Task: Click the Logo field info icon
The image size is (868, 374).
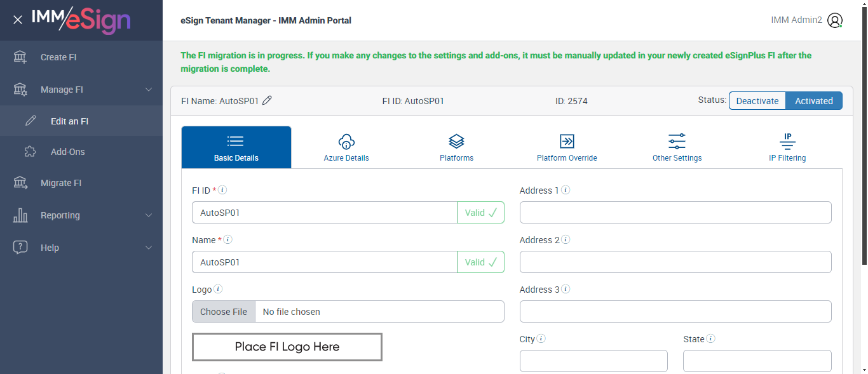Action: click(218, 289)
